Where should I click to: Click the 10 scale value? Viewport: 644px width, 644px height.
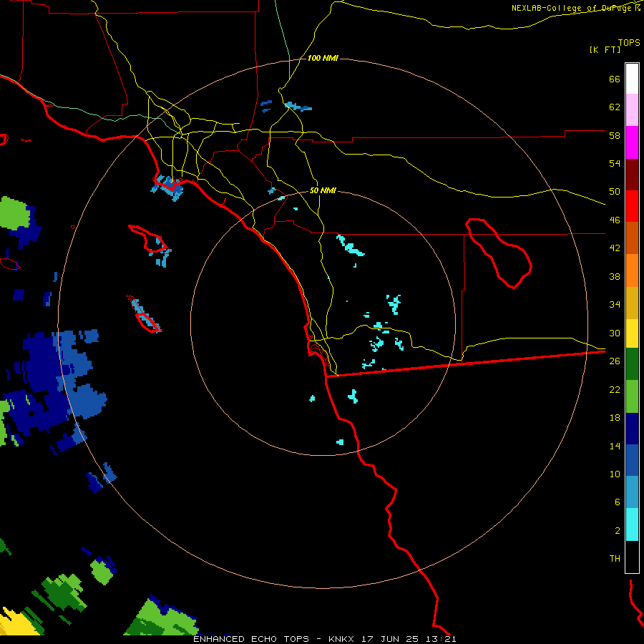pyautogui.click(x=615, y=474)
